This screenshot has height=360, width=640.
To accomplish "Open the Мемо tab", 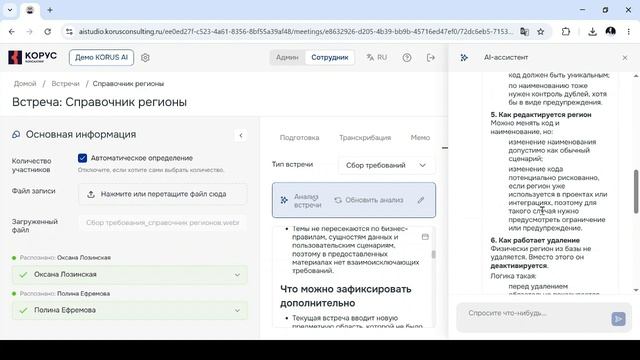I will tap(420, 138).
